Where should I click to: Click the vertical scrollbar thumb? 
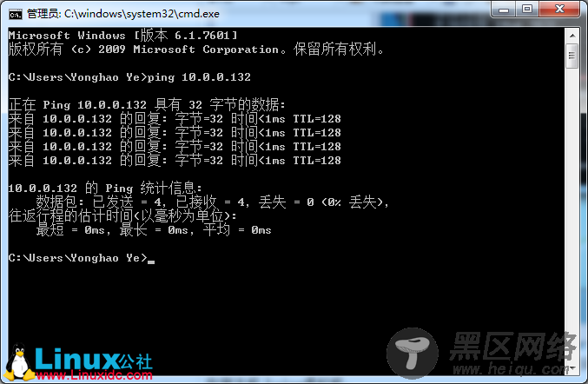point(571,56)
